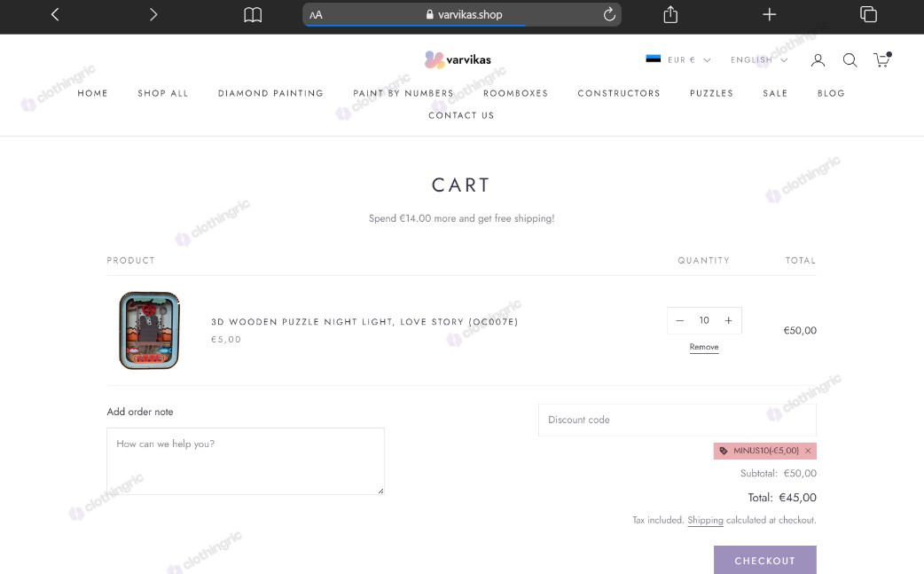Viewport: 924px width, 574px height.
Task: Click the varvikas.shop address bar
Action: point(462,15)
